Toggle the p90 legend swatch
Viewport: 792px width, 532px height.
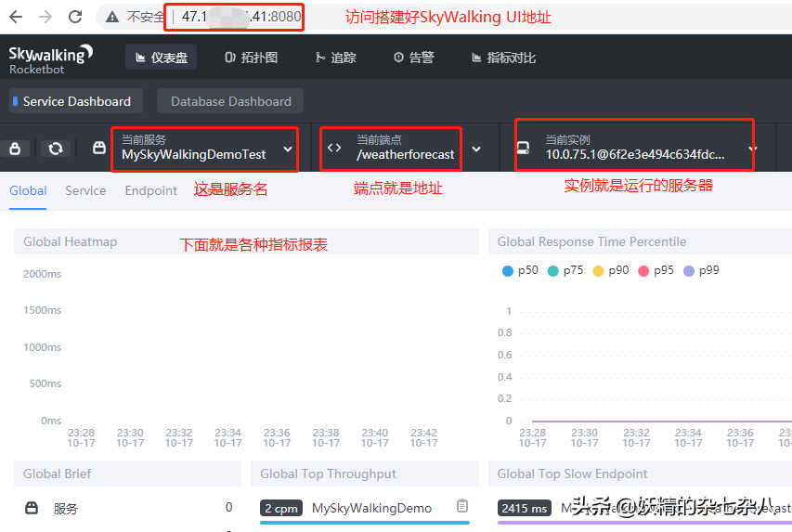point(598,271)
